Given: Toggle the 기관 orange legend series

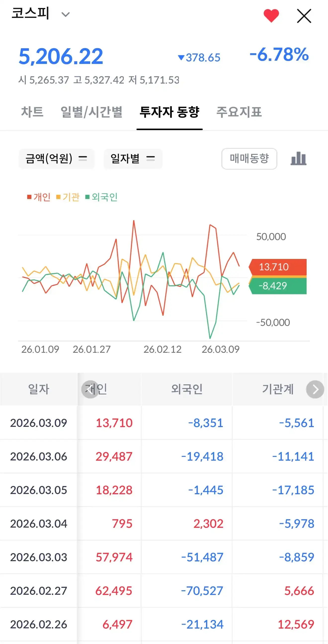Looking at the screenshot, I should (x=68, y=197).
